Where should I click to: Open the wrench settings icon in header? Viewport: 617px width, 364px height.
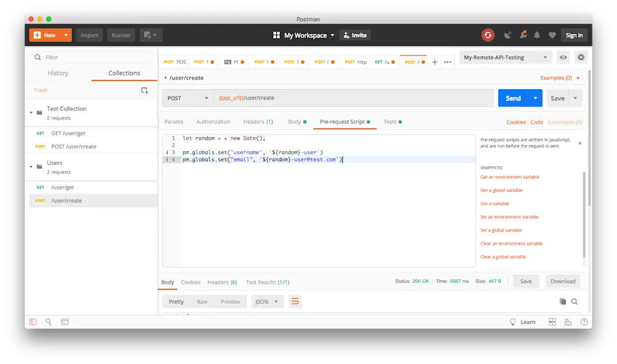pos(523,35)
